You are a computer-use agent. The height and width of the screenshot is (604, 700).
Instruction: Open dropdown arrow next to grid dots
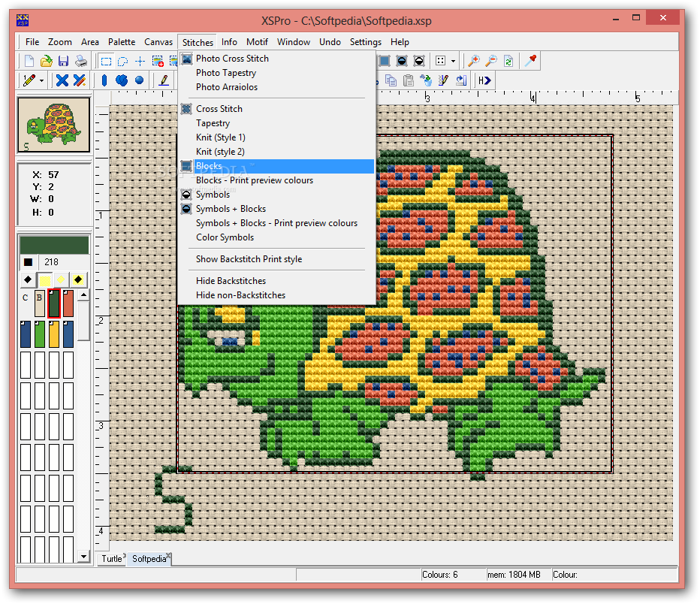tap(453, 61)
